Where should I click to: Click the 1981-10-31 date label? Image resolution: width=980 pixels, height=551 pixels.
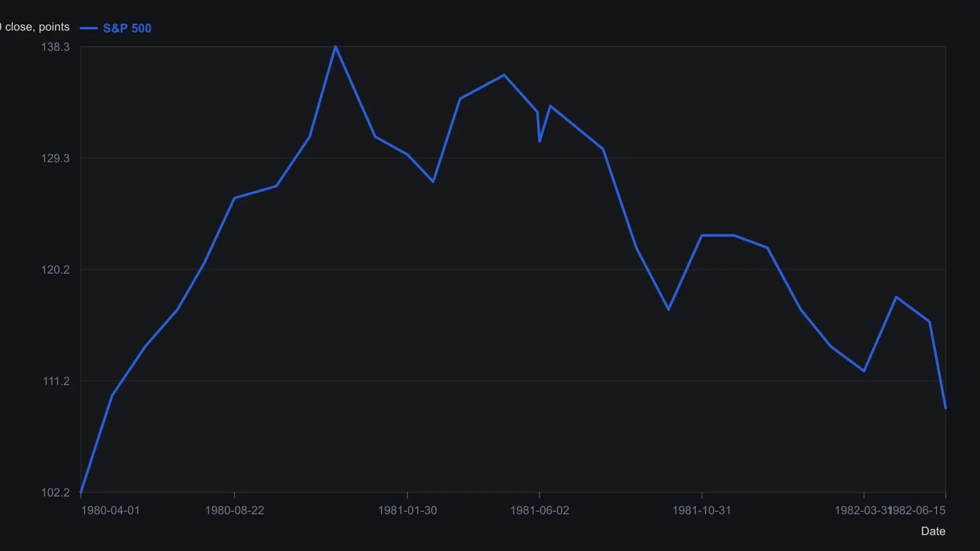[x=701, y=511]
